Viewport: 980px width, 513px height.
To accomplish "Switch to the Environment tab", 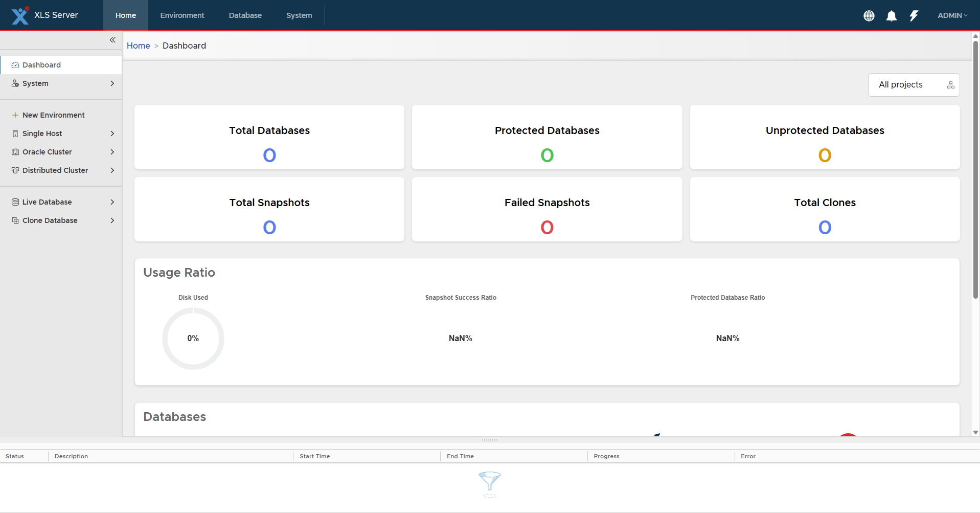I will 182,15.
